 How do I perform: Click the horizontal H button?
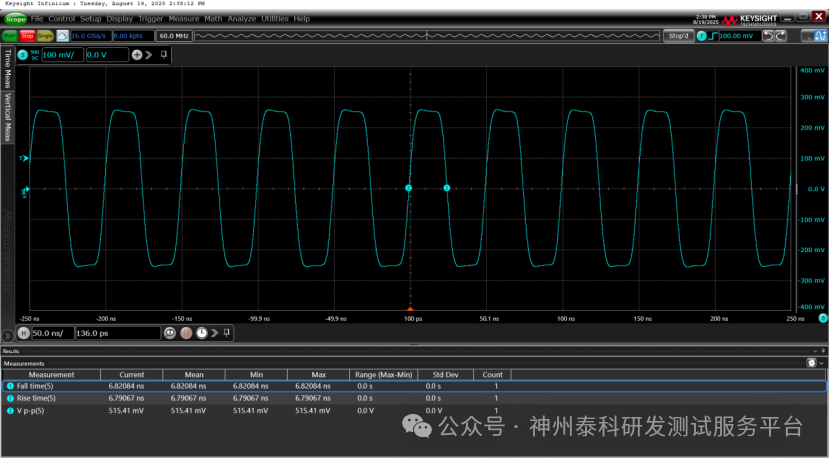[x=23, y=333]
